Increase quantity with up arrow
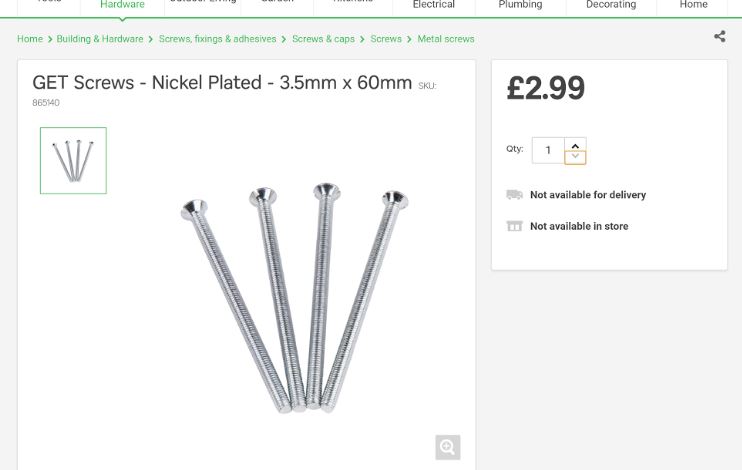The image size is (742, 470). 575,144
